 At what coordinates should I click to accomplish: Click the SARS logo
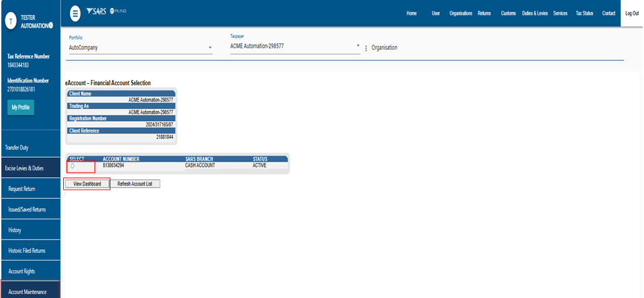click(x=96, y=13)
